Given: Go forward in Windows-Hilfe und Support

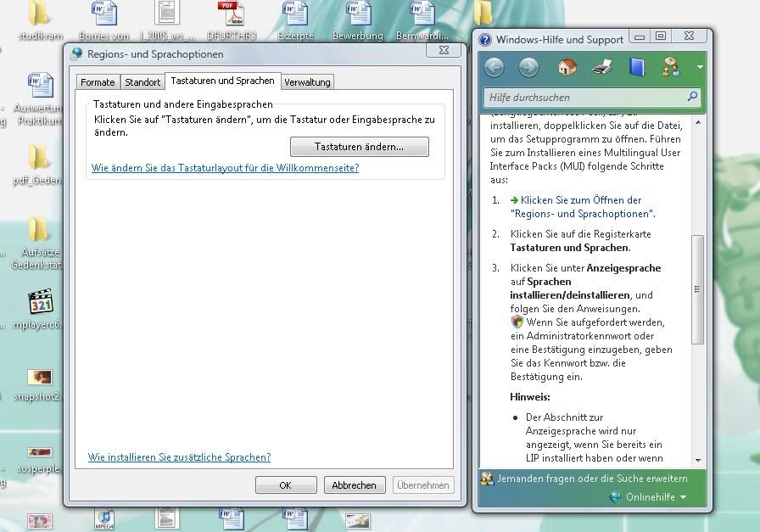Looking at the screenshot, I should [528, 67].
